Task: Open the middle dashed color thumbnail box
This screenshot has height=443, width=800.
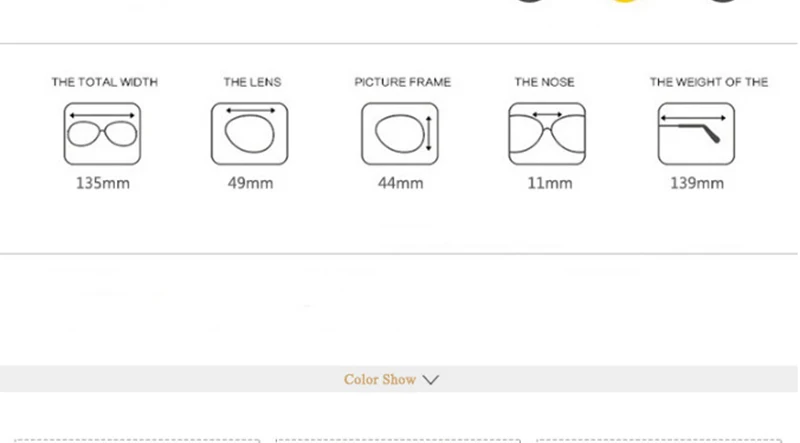Action: coord(398,440)
